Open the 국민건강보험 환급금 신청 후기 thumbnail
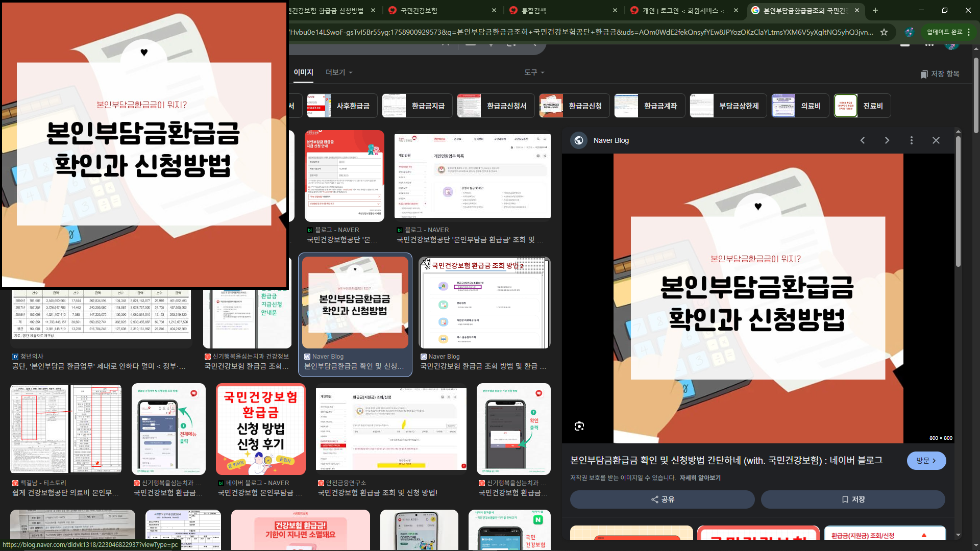Viewport: 980px width, 551px height. (x=260, y=429)
